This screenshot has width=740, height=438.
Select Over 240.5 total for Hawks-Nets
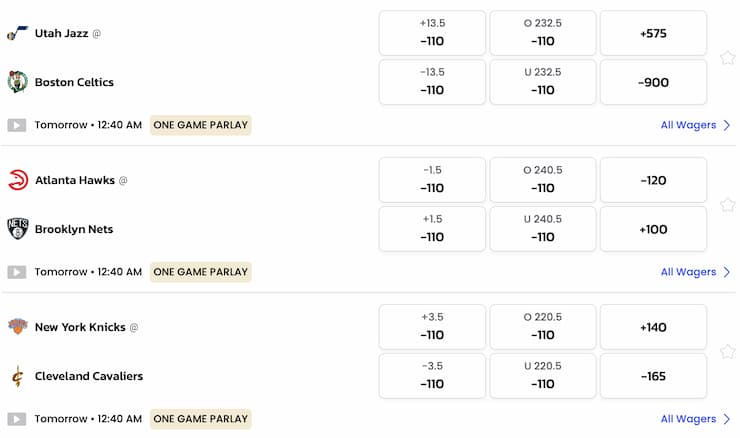[543, 180]
